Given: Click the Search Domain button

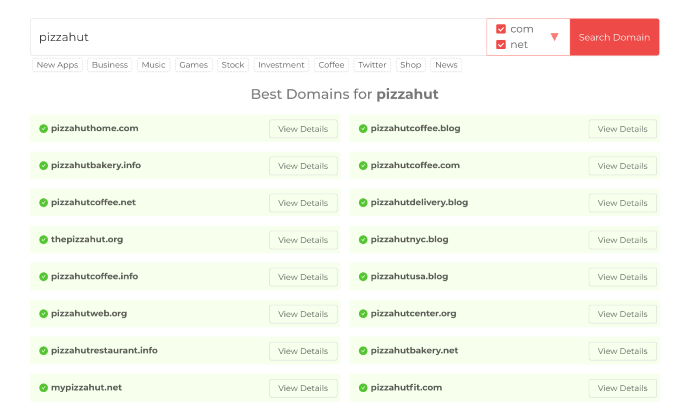Looking at the screenshot, I should click(614, 37).
